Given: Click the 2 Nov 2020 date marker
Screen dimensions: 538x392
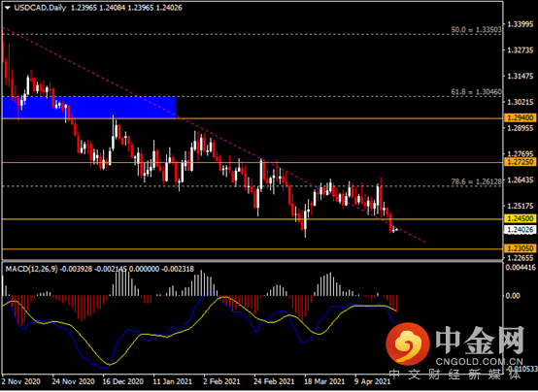Looking at the screenshot, I should [20, 381].
